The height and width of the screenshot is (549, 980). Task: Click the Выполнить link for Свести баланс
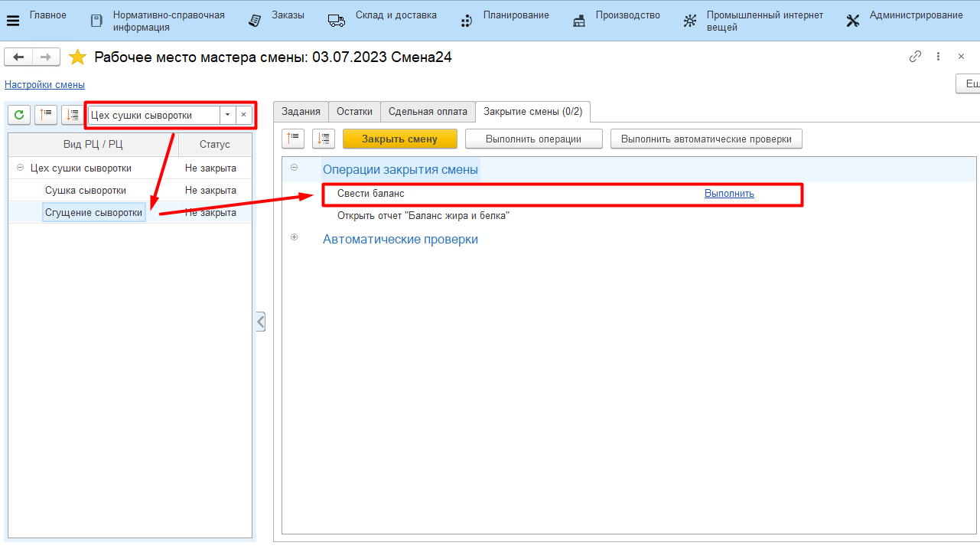(729, 194)
